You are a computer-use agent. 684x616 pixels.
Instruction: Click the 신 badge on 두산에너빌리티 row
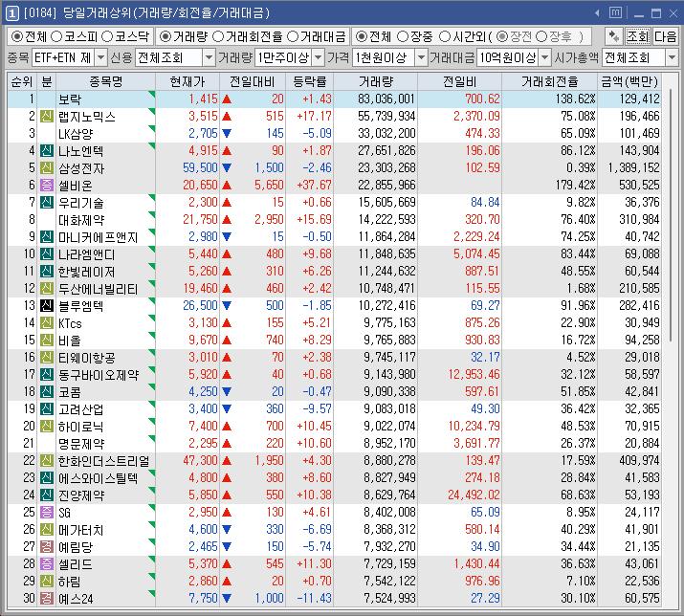coord(47,288)
